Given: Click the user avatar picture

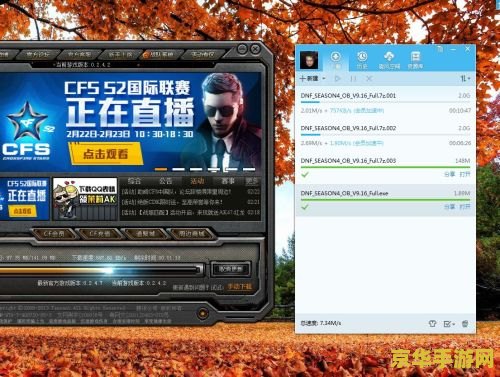Looking at the screenshot, I should 309,60.
